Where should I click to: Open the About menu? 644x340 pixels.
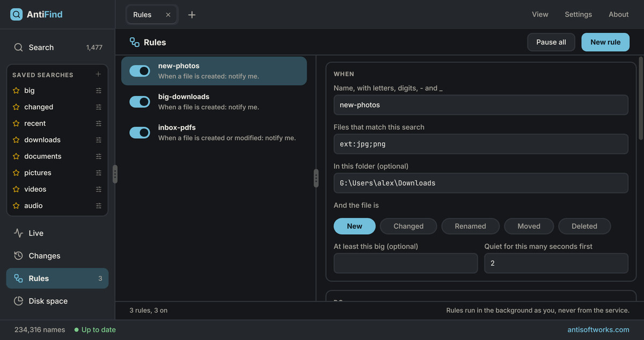[x=618, y=15]
